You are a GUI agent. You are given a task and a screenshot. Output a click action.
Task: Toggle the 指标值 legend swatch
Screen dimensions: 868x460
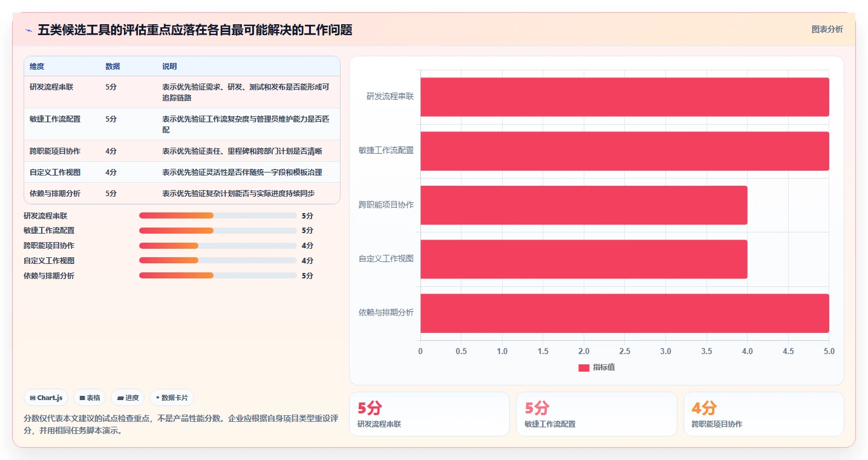pyautogui.click(x=584, y=367)
